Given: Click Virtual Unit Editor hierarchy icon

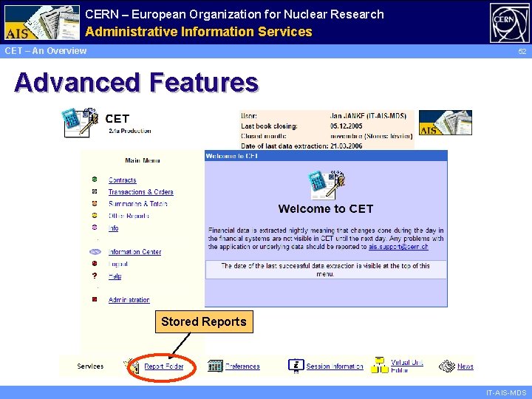Looking at the screenshot, I should pos(380,365).
